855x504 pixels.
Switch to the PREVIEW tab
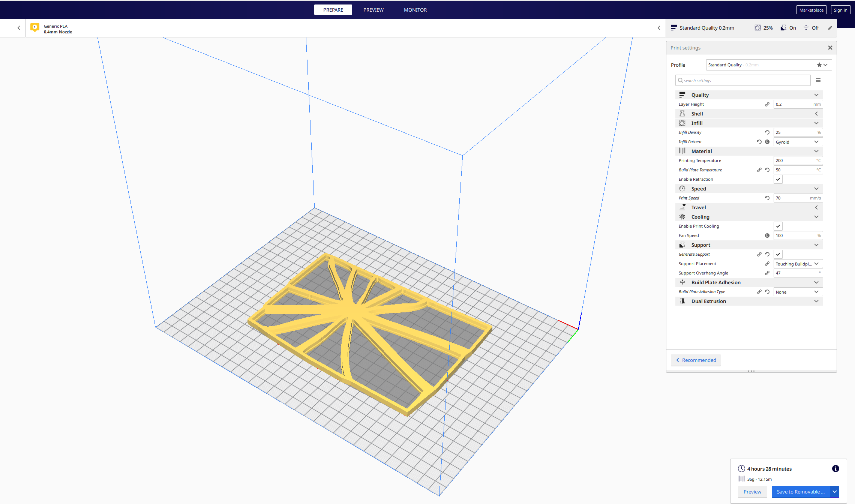coord(373,10)
